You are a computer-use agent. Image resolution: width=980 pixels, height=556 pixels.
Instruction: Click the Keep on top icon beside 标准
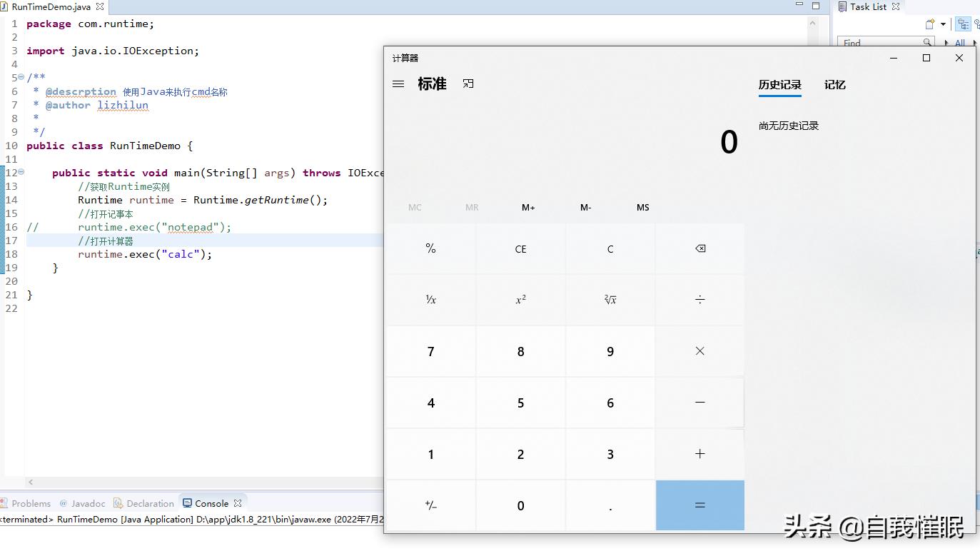coord(468,84)
